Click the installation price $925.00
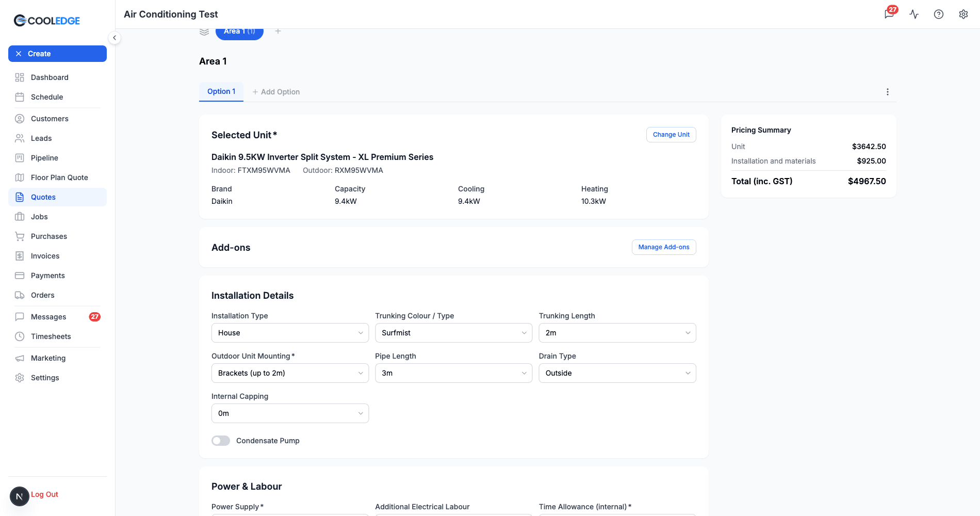 [871, 161]
